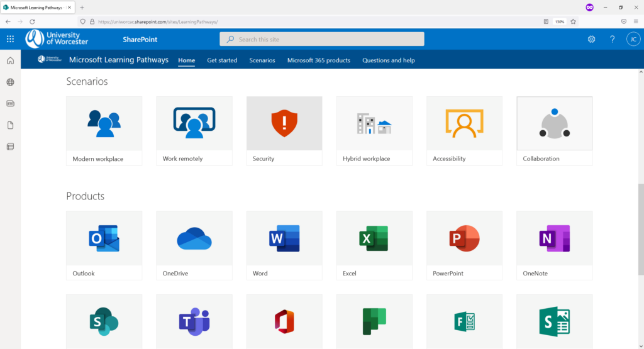Viewport: 644px width, 349px height.
Task: Open the app launcher waffle icon
Action: [10, 39]
